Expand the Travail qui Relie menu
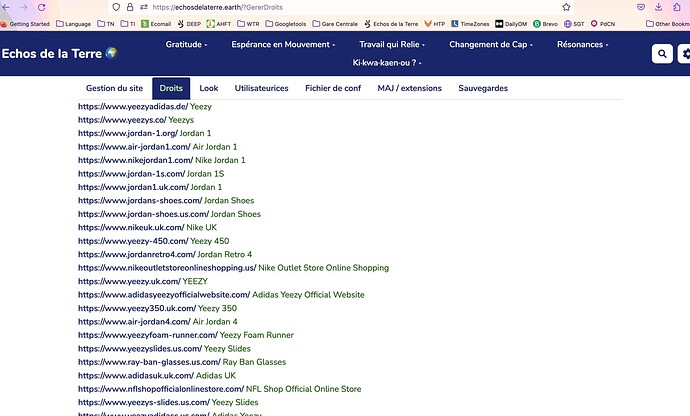Viewport: 690px width, 416px height. pos(392,44)
